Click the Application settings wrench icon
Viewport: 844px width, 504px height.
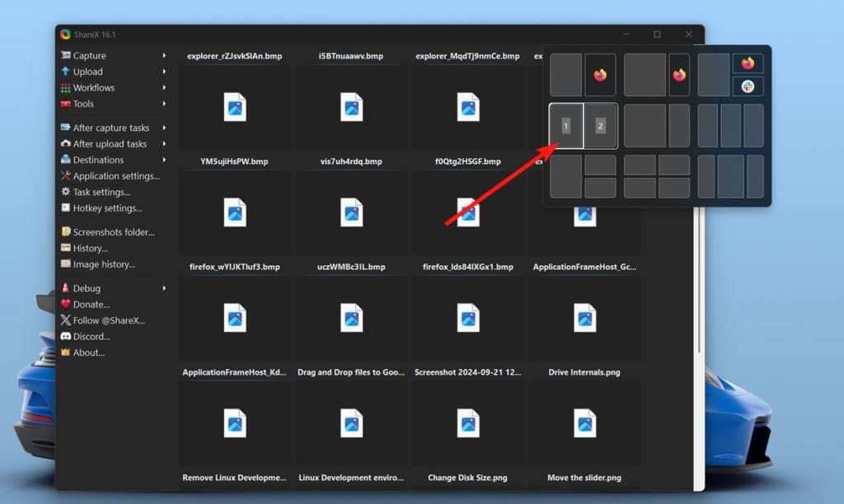(65, 175)
